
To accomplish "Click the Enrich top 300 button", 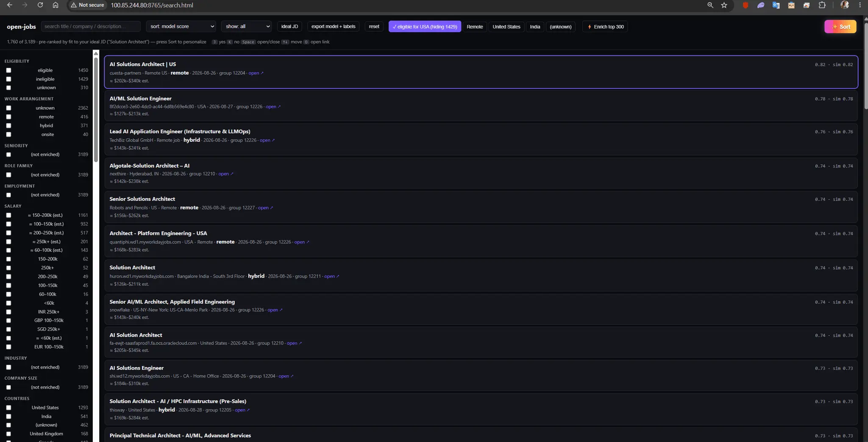I will [605, 27].
